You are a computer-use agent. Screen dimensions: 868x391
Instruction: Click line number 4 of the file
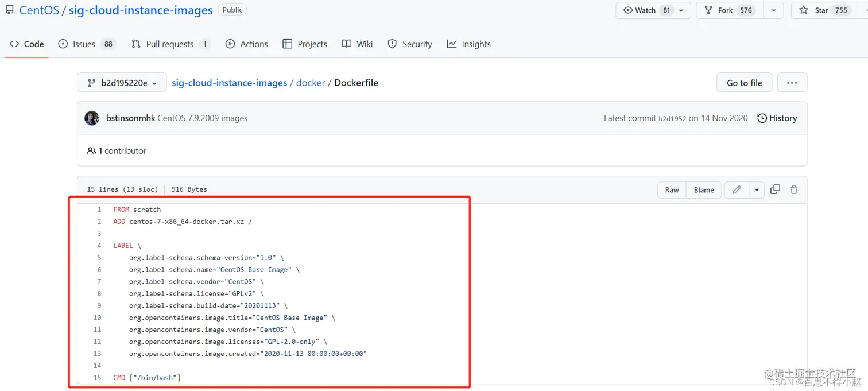(99, 246)
